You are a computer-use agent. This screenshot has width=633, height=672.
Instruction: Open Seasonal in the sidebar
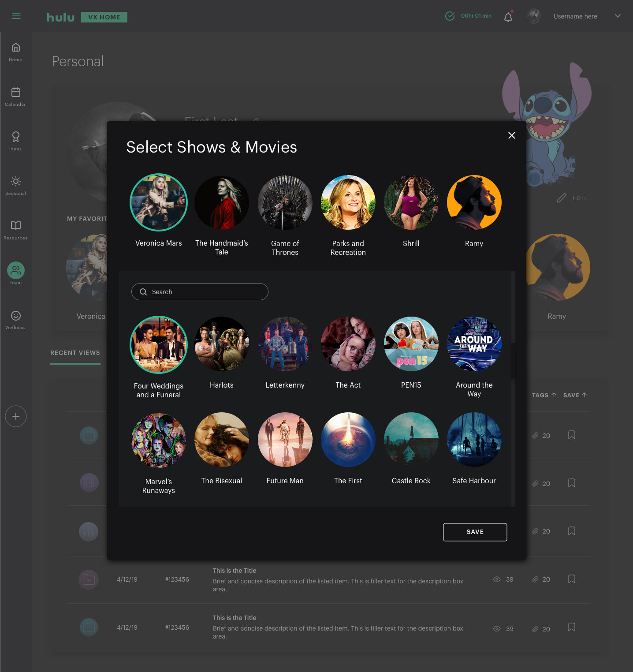15,186
